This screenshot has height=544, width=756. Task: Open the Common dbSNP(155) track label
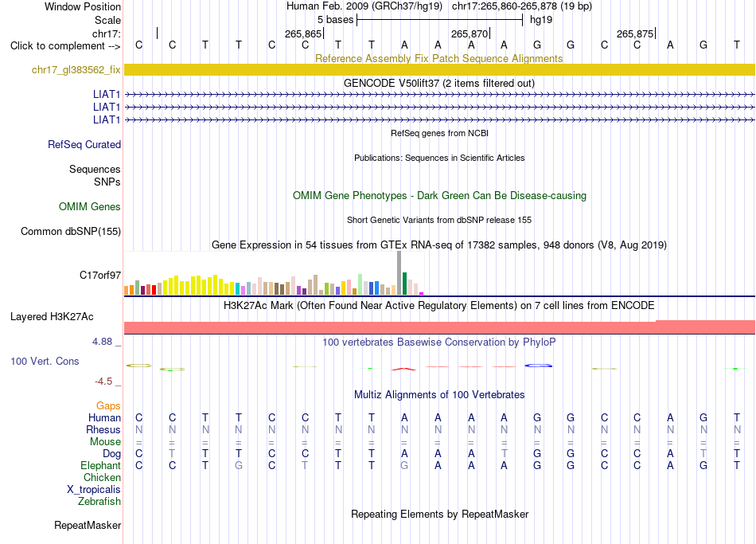[70, 231]
